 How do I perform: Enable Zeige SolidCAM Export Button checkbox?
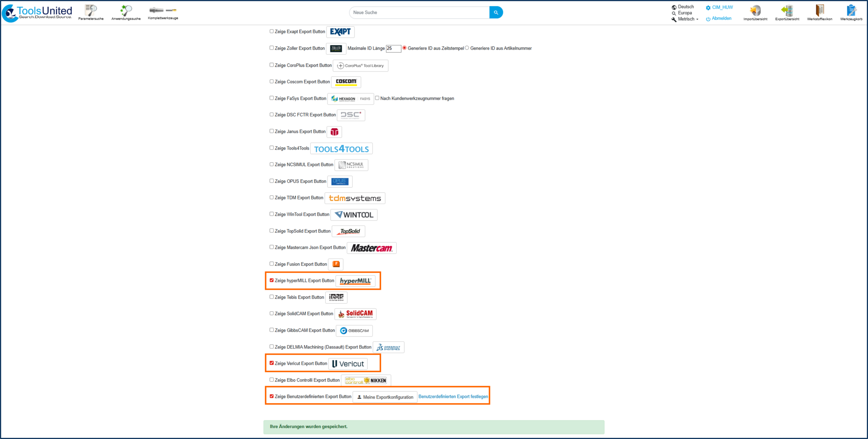(272, 313)
